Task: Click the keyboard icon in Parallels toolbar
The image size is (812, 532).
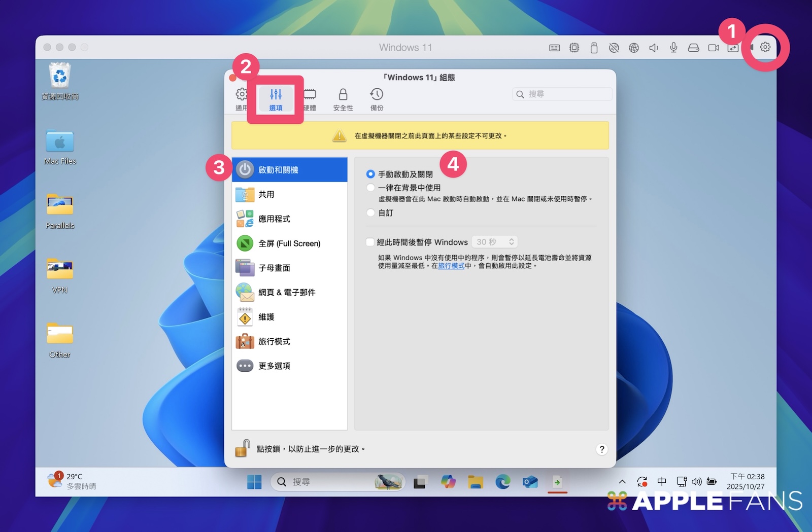Action: point(554,48)
